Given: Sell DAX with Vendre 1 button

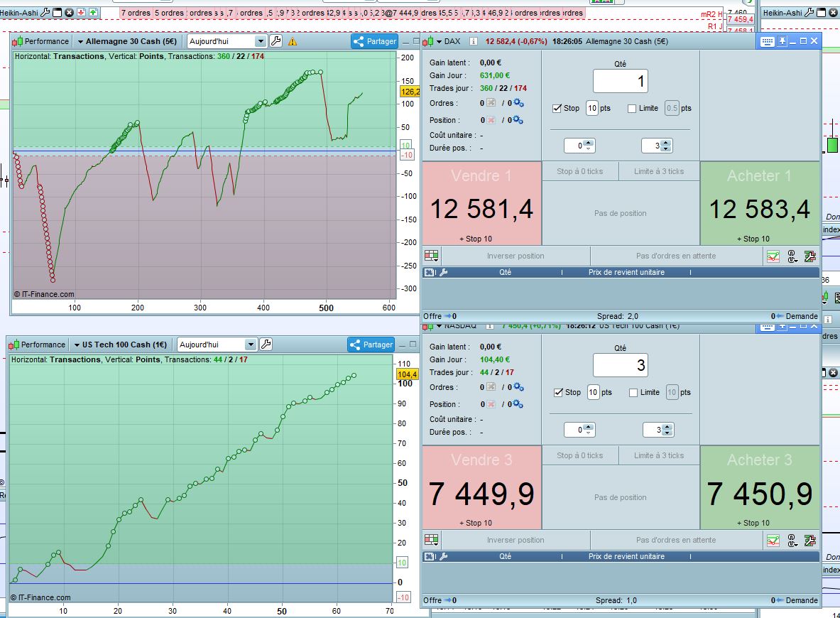Looking at the screenshot, I should [x=481, y=203].
